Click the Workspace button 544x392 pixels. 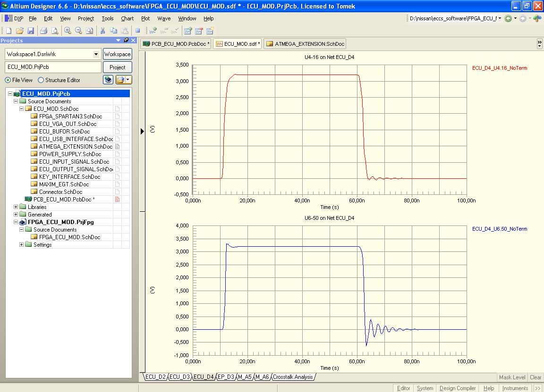(118, 54)
